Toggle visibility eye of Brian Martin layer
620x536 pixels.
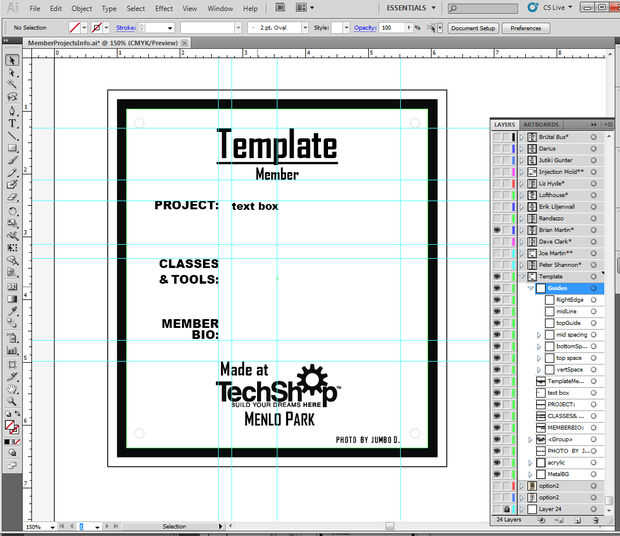(497, 230)
